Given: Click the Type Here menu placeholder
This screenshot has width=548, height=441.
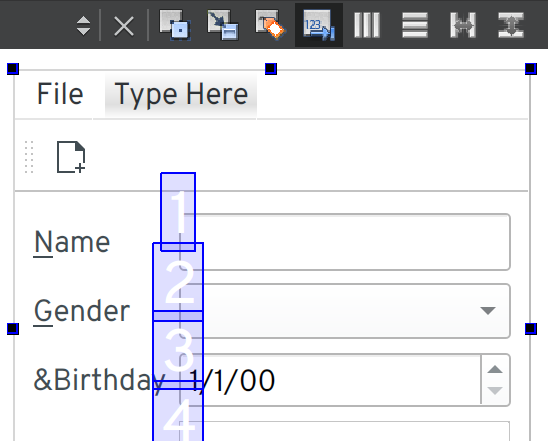Looking at the screenshot, I should pyautogui.click(x=181, y=94).
